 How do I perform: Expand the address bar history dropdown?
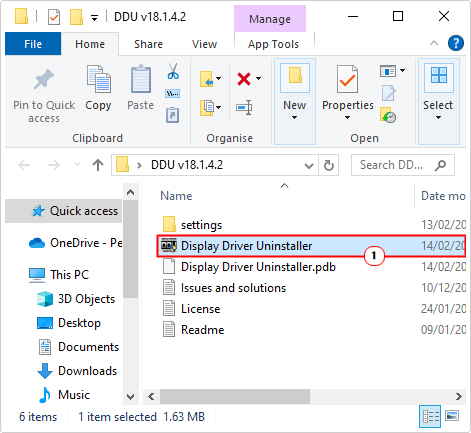(309, 165)
